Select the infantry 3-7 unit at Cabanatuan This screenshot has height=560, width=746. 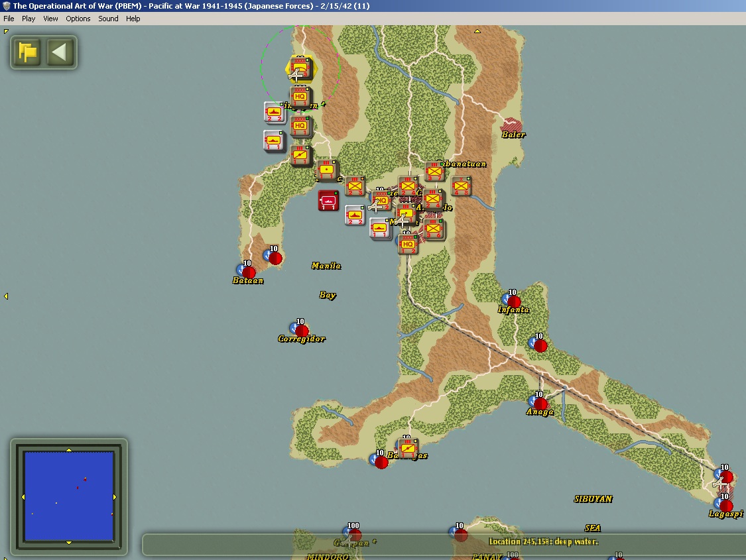434,172
